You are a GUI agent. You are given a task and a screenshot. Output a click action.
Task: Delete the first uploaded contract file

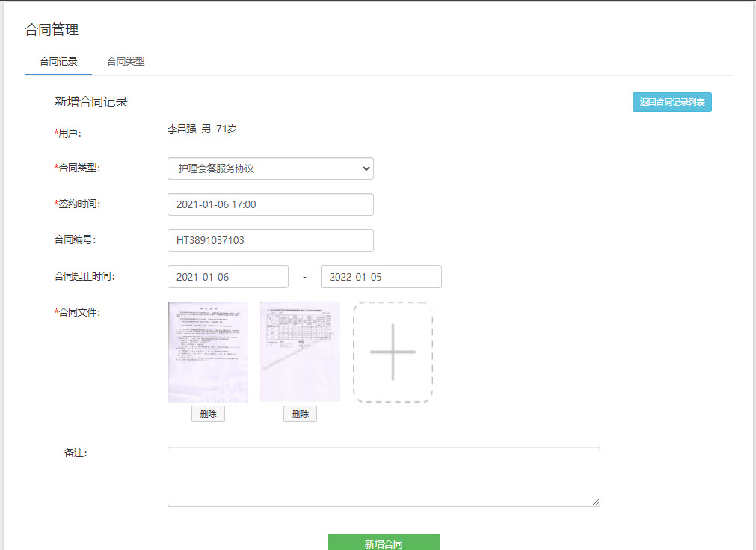(x=208, y=413)
